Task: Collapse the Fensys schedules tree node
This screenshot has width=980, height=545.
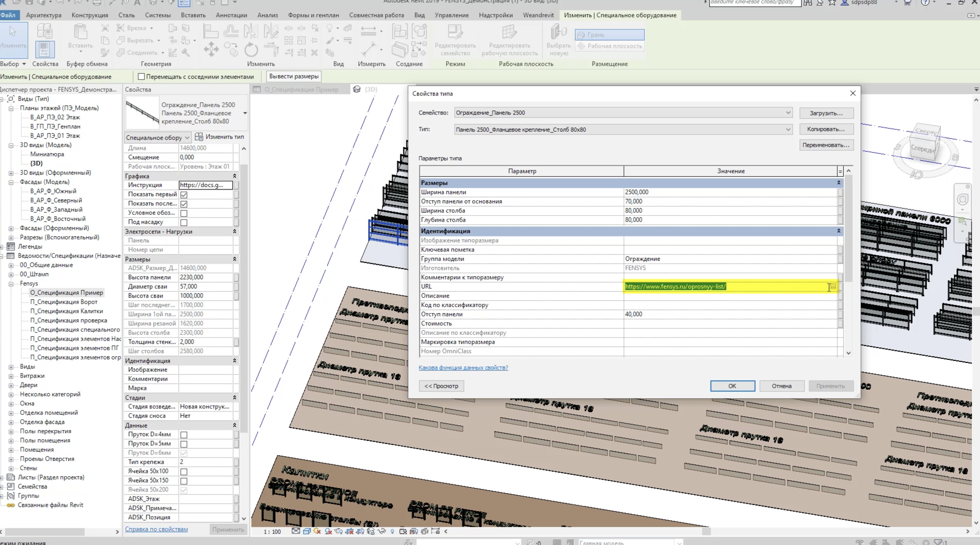Action: (11, 284)
